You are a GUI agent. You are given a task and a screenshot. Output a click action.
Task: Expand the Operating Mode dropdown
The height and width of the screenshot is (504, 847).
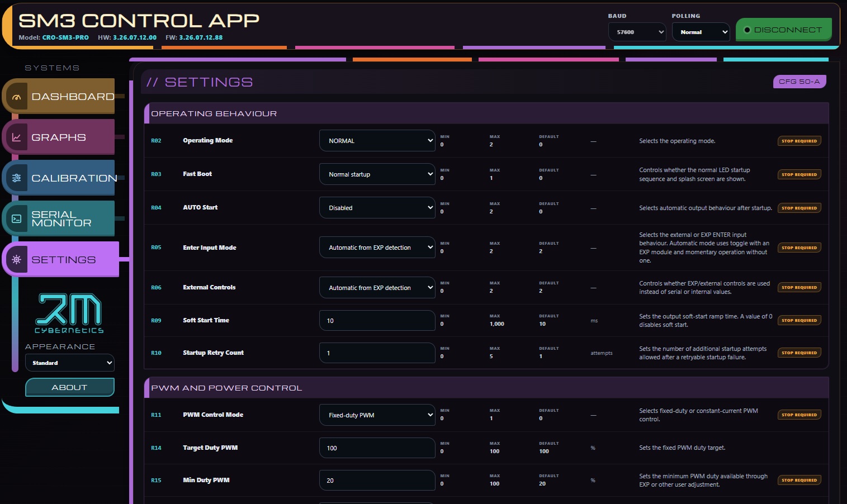[x=377, y=141]
